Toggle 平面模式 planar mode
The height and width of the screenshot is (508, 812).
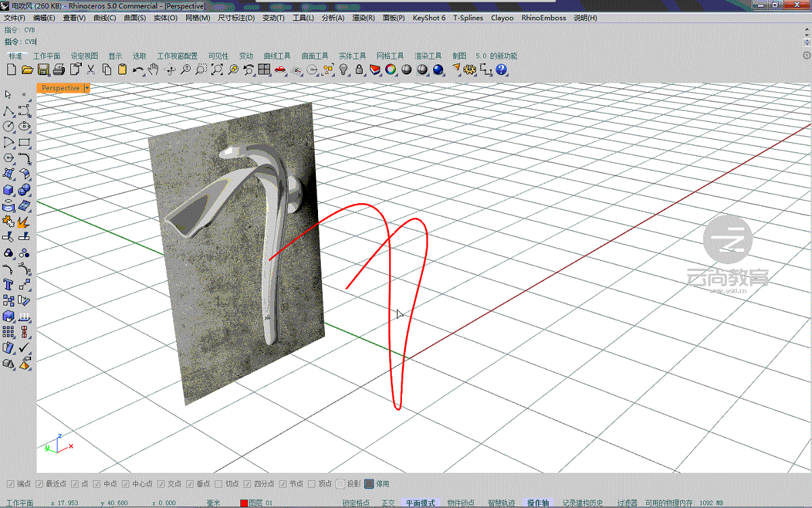[x=420, y=503]
